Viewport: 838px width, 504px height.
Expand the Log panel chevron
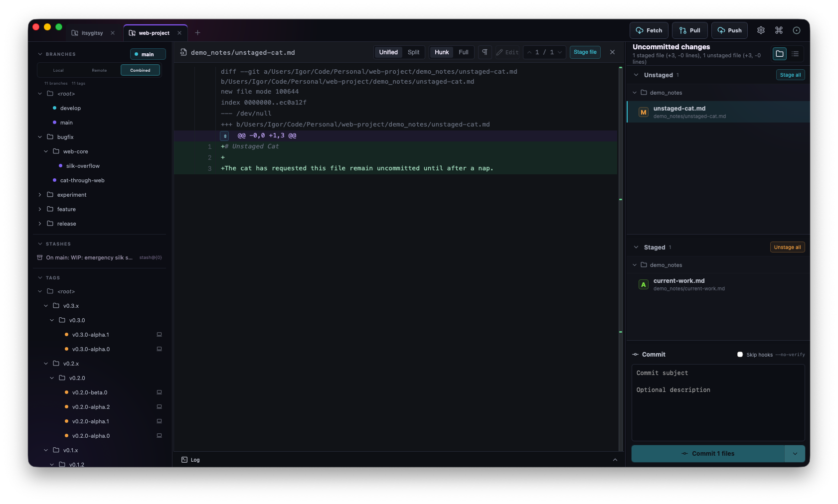click(x=615, y=460)
